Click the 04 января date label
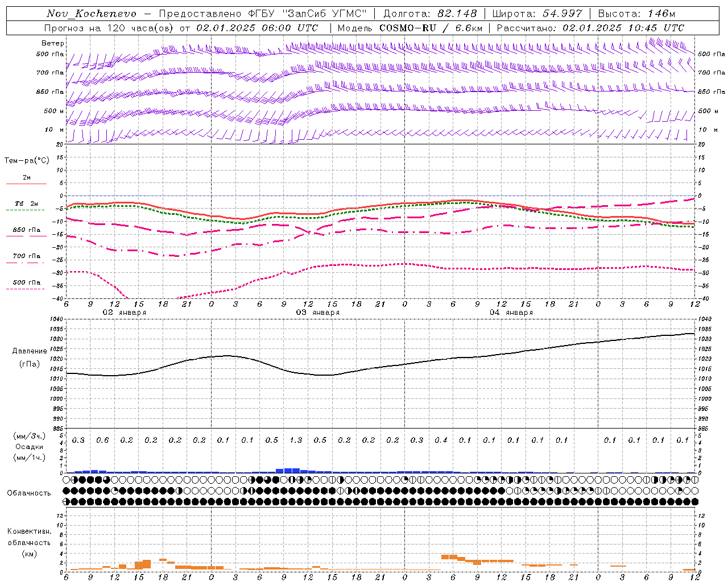The height and width of the screenshot is (582, 728). point(511,313)
